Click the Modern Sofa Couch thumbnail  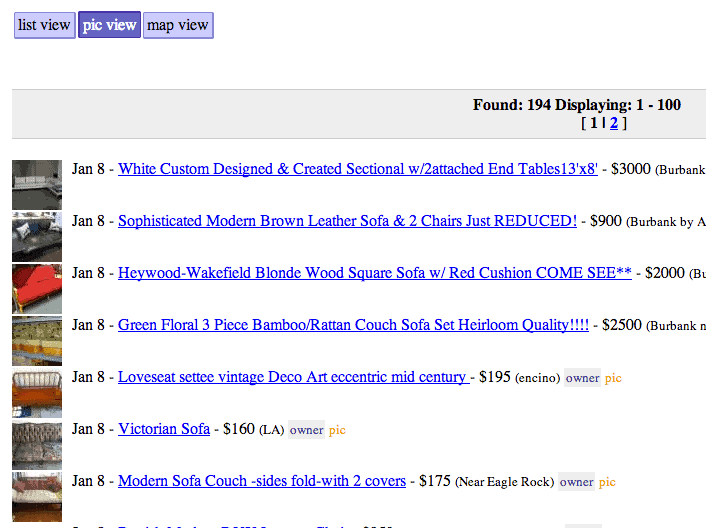click(37, 496)
